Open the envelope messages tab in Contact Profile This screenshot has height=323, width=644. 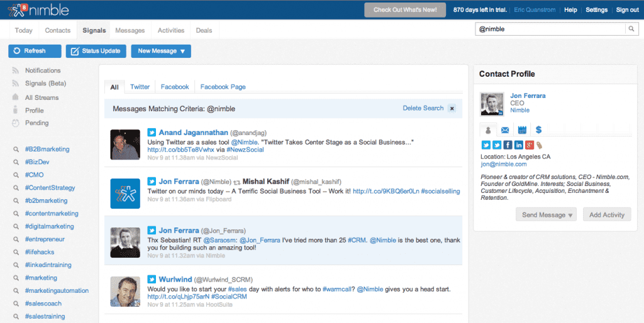pos(505,130)
